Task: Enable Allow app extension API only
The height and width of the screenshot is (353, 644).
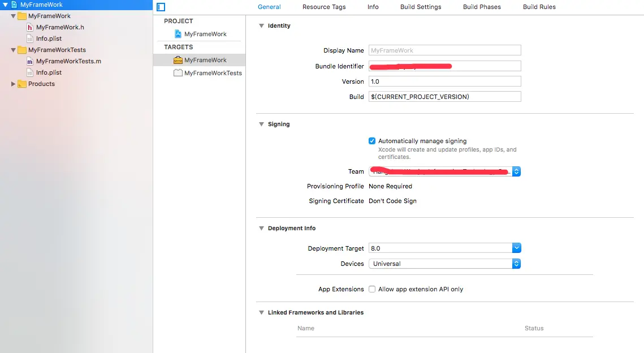Action: pyautogui.click(x=372, y=289)
